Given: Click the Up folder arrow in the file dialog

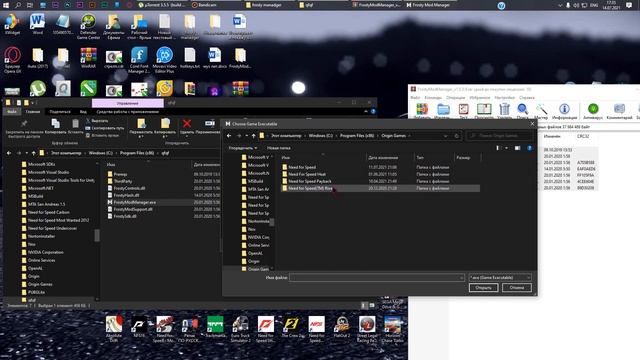Looking at the screenshot, I should (253, 136).
